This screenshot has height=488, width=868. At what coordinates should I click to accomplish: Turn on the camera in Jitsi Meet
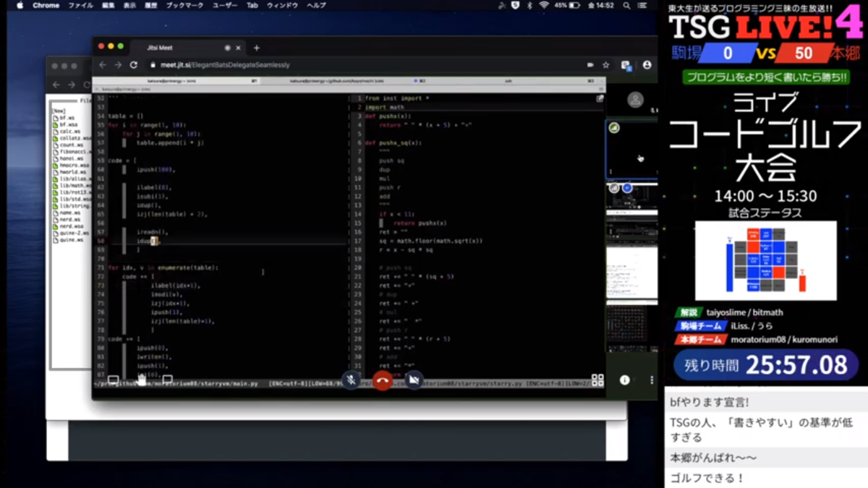pos(414,380)
